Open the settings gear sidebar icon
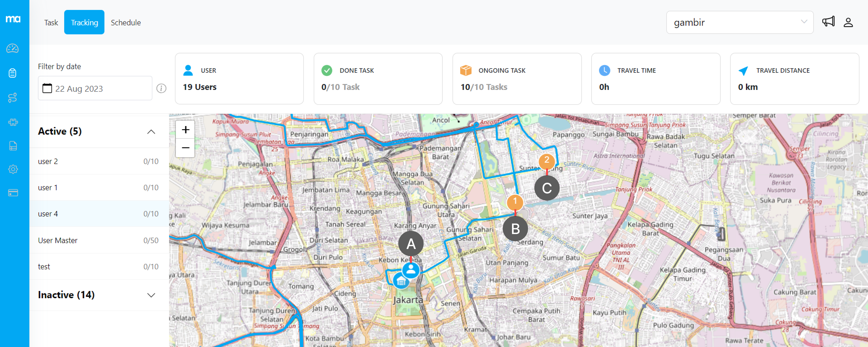The height and width of the screenshot is (347, 868). (12, 169)
